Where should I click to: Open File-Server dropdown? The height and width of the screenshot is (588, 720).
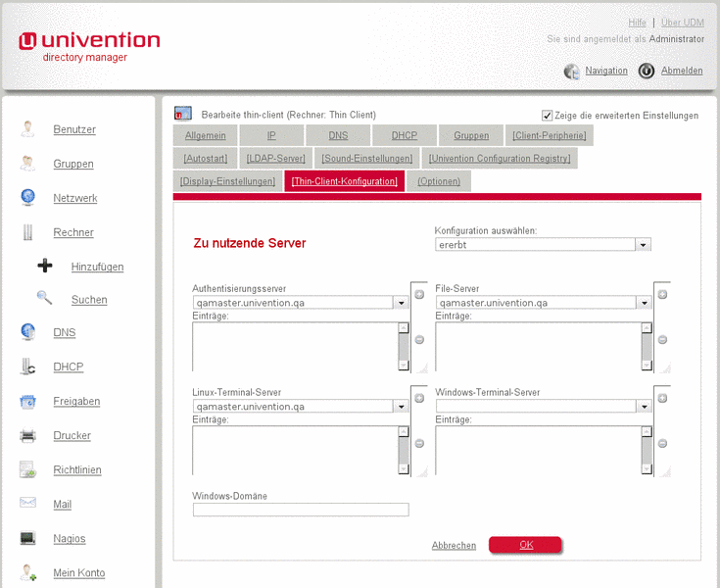(x=543, y=303)
